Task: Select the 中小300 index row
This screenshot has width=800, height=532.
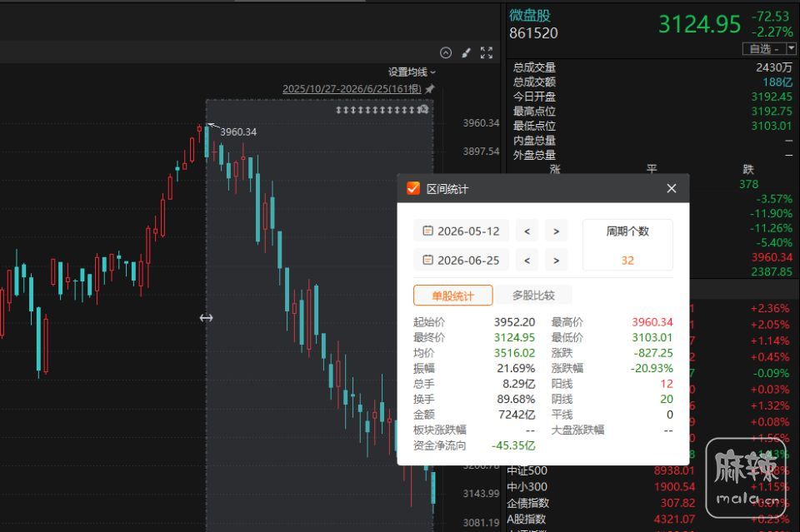Action: [x=651, y=487]
